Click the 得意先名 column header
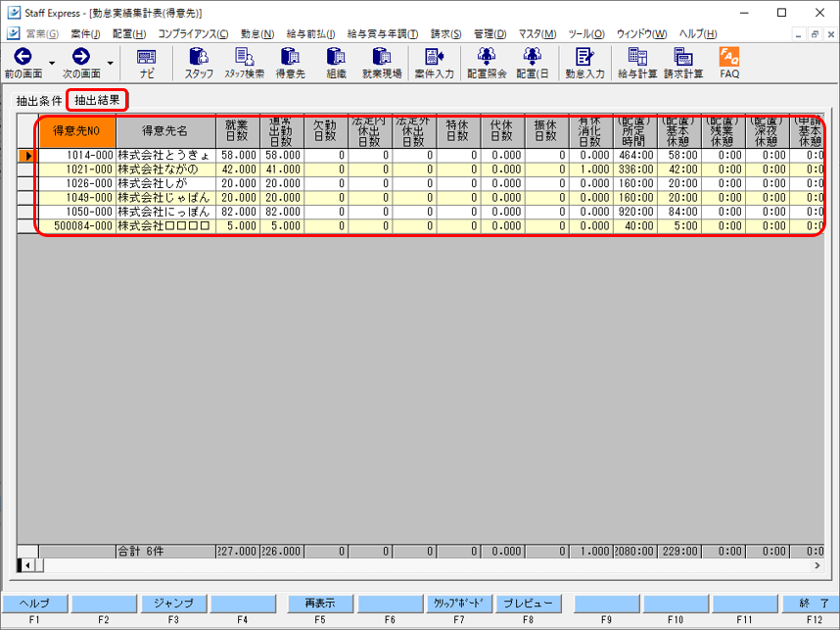840x630 pixels. 165,131
